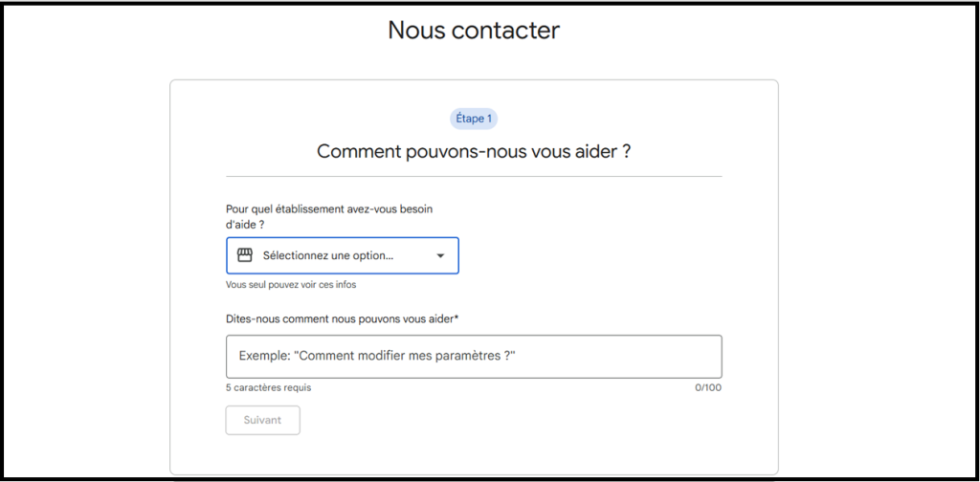This screenshot has width=980, height=482.
Task: Click the word "requis" under the message field
Action: click(295, 388)
